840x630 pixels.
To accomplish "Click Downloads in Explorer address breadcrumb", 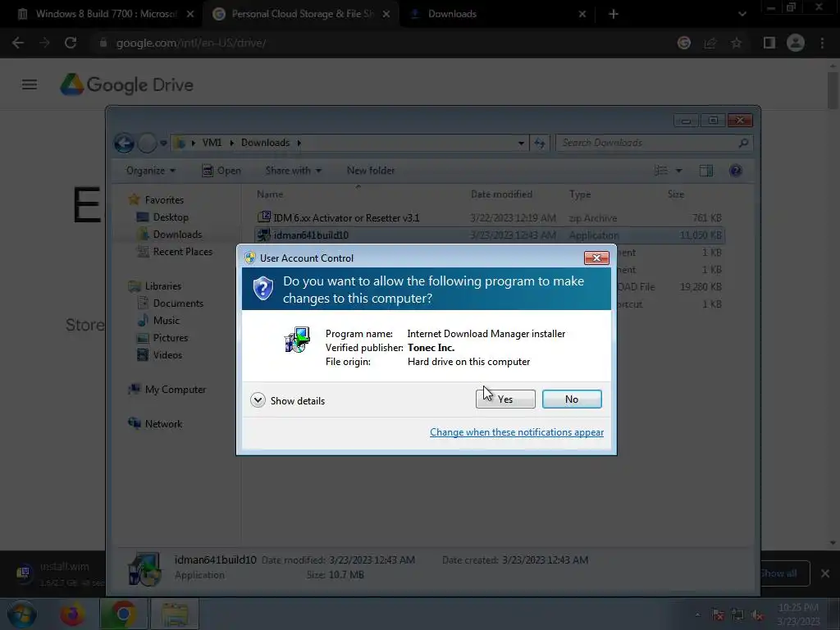I will [265, 143].
